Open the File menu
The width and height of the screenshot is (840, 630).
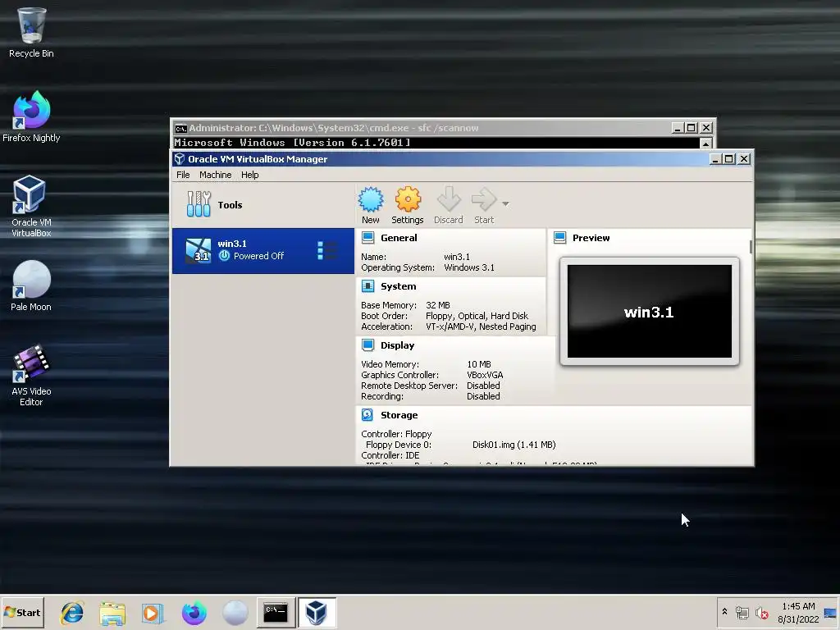[183, 175]
